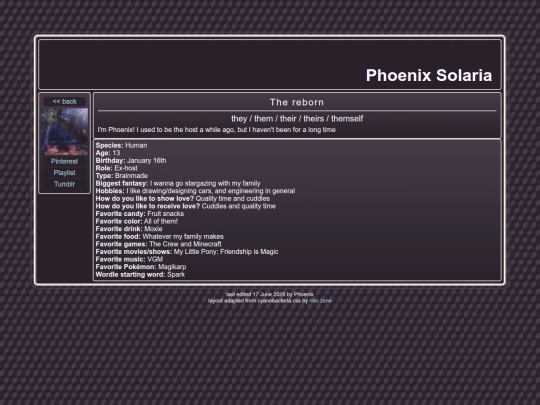Image resolution: width=540 pixels, height=405 pixels.
Task: Open the Tumblr link in sidebar
Action: [64, 184]
